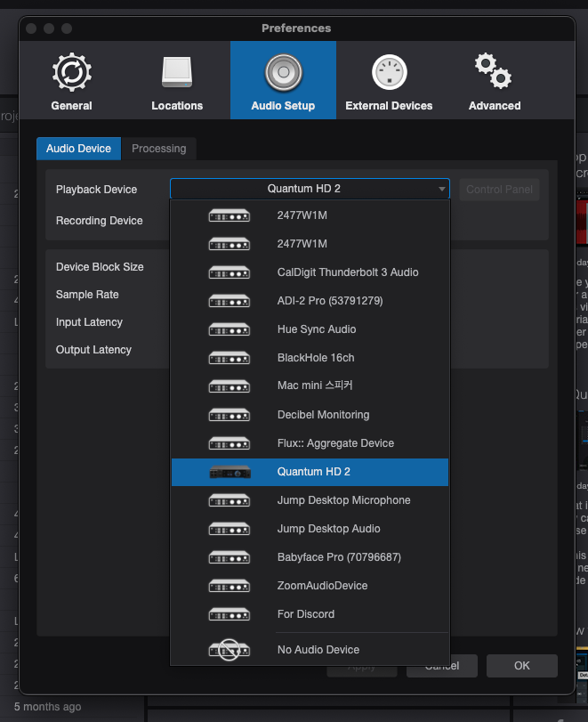Collapse the Playback Device dropdown
This screenshot has height=722, width=588.
point(310,189)
